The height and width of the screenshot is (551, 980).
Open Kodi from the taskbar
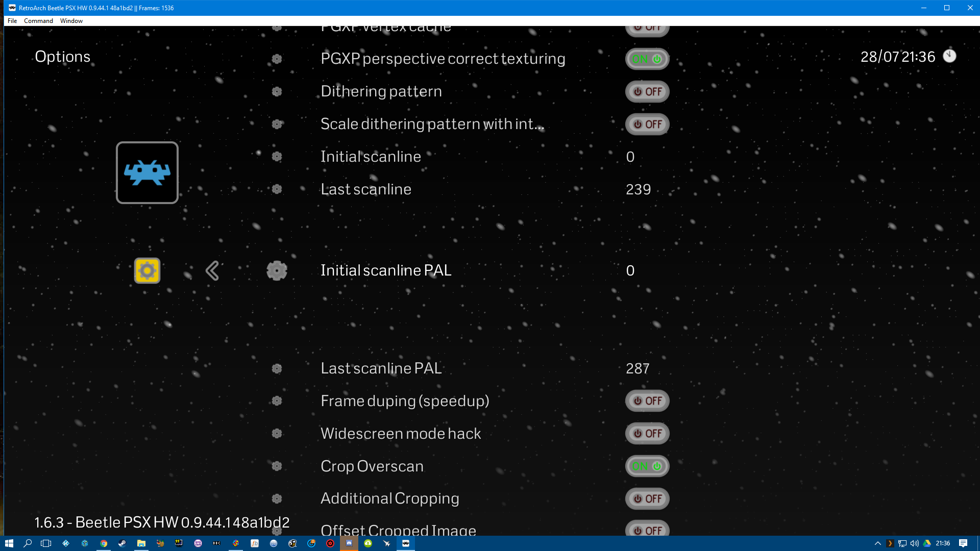coord(66,543)
